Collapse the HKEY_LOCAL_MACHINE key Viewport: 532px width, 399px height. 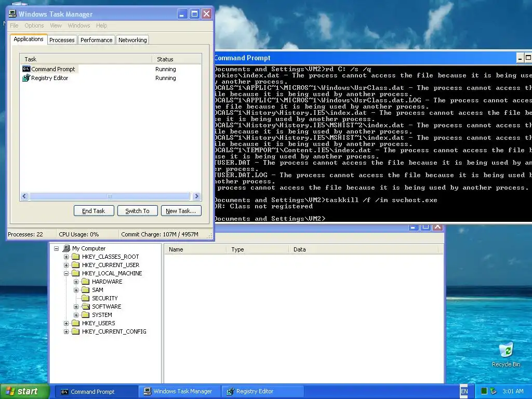click(x=66, y=273)
